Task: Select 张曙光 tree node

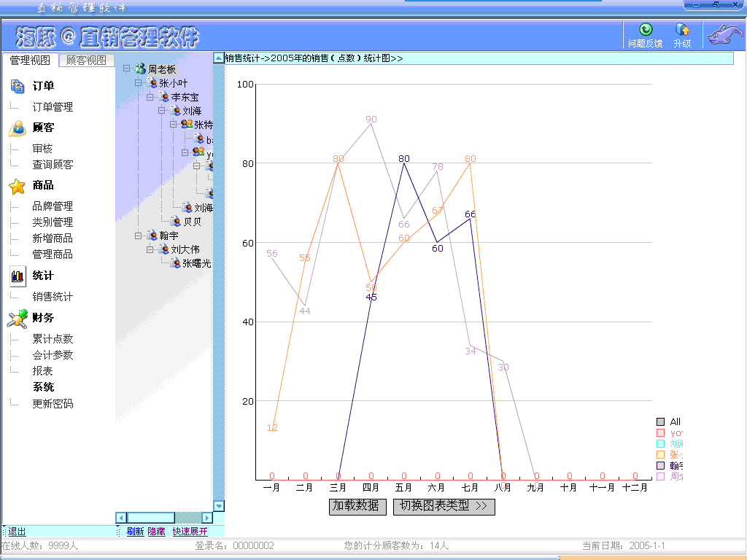Action: pyautogui.click(x=197, y=263)
